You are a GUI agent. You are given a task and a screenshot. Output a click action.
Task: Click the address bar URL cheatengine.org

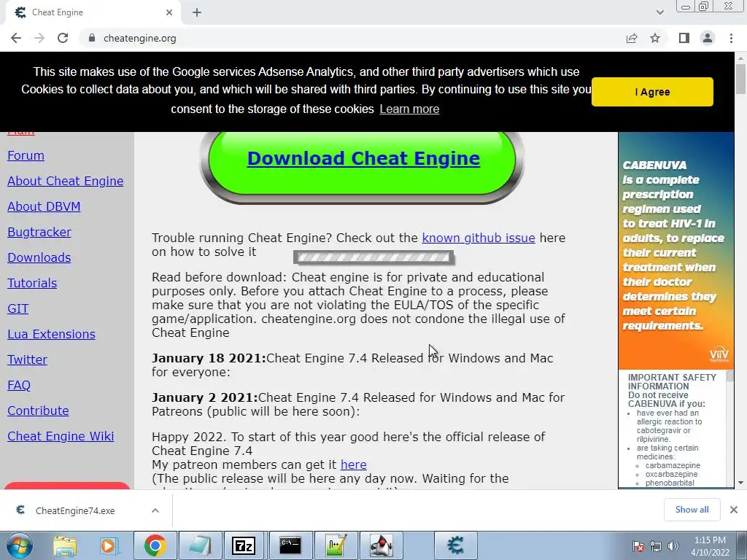tap(139, 38)
